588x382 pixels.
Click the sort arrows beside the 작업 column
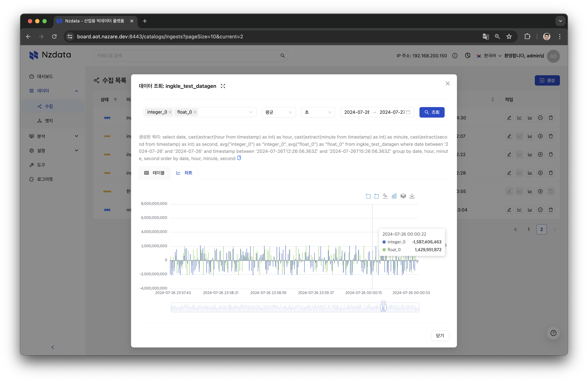[493, 99]
